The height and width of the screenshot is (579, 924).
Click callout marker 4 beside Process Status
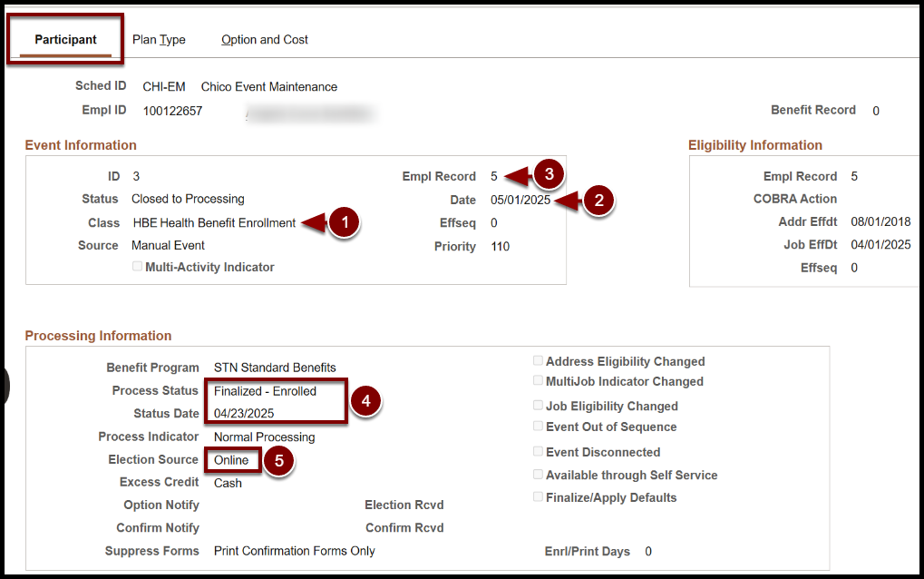(x=365, y=400)
